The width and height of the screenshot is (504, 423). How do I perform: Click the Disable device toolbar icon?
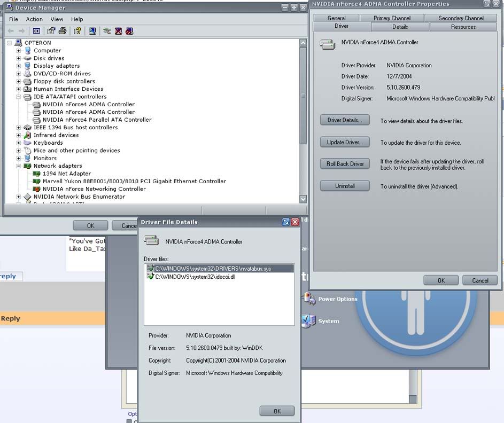(x=129, y=31)
